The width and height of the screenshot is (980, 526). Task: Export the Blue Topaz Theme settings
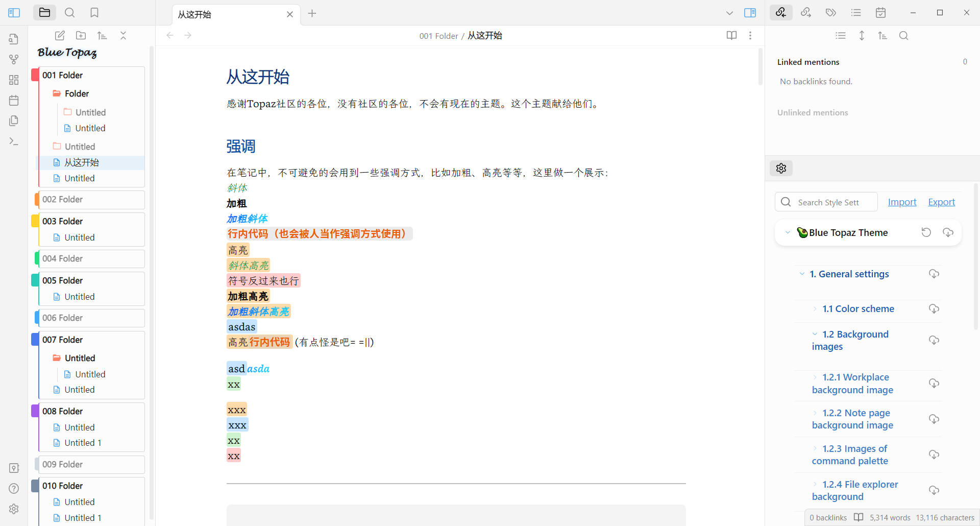pyautogui.click(x=948, y=232)
